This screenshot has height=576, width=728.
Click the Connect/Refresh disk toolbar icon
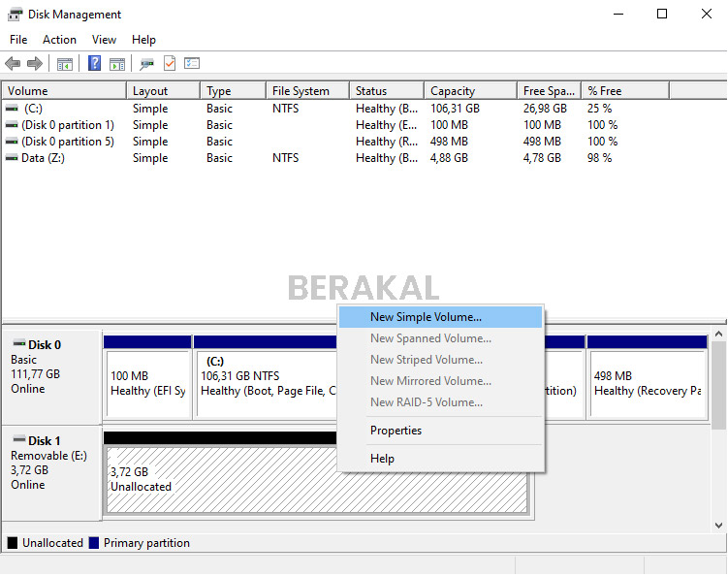[146, 64]
